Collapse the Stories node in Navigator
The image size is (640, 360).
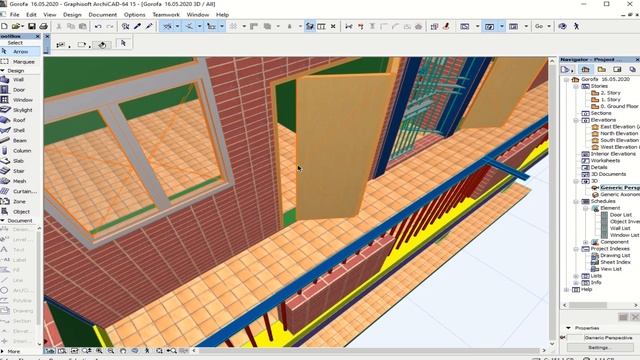(576, 87)
